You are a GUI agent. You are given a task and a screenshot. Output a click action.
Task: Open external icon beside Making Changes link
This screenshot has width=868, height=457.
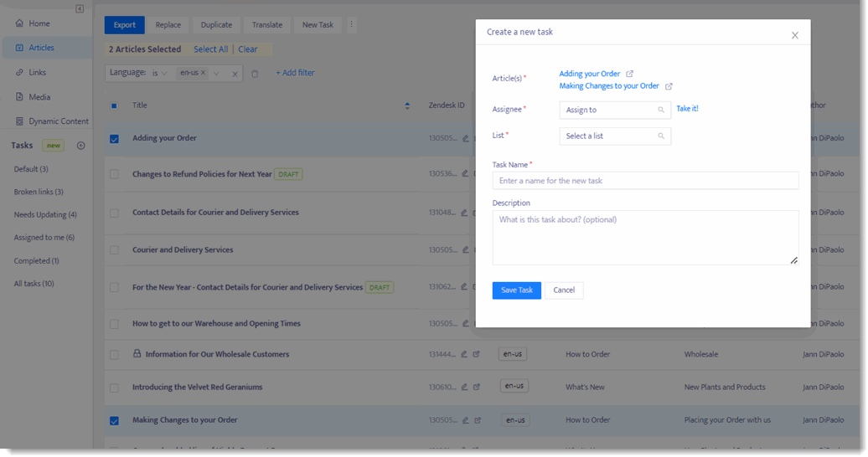click(669, 86)
